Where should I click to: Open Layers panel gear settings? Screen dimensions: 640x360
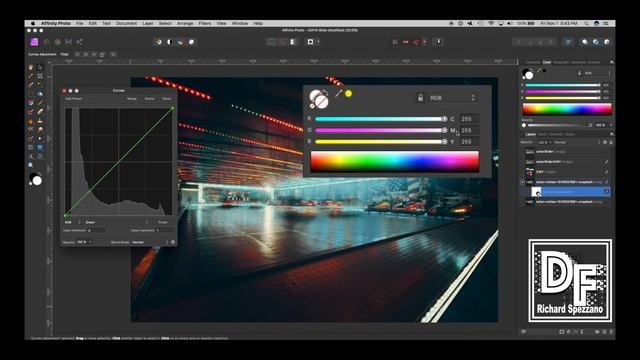coord(605,142)
